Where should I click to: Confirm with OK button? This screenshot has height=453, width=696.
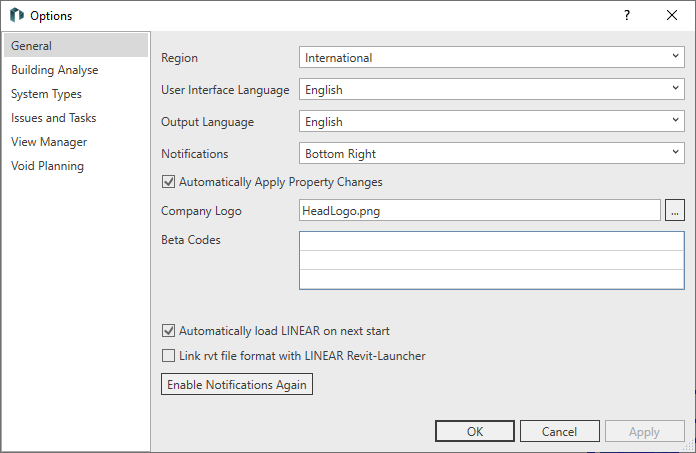click(x=475, y=431)
